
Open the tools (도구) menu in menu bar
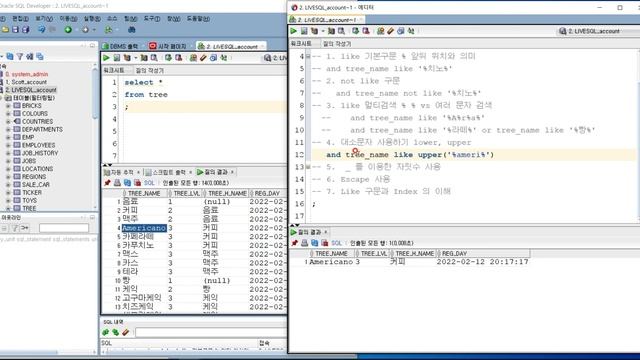click(151, 19)
